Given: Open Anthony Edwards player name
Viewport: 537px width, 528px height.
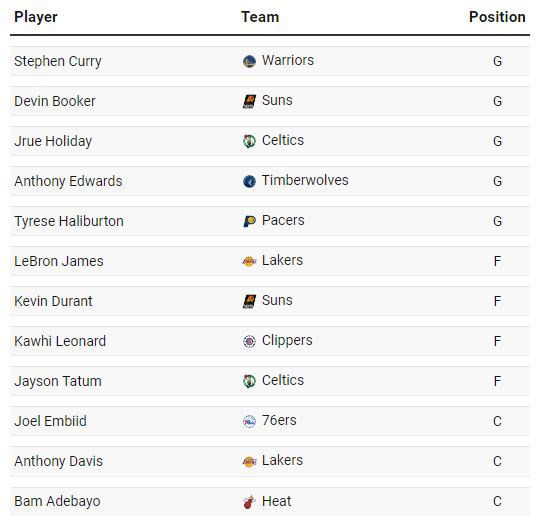Looking at the screenshot, I should (68, 181).
